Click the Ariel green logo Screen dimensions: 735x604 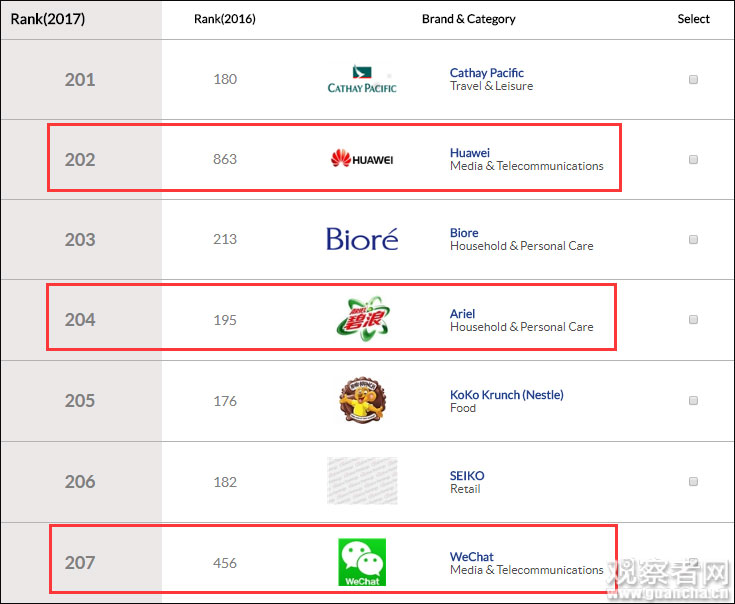(x=362, y=319)
